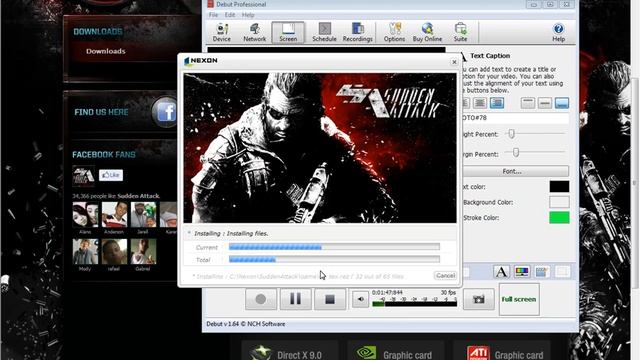The height and width of the screenshot is (360, 640).
Task: Click the watermark overlay icon
Action: pos(542,272)
